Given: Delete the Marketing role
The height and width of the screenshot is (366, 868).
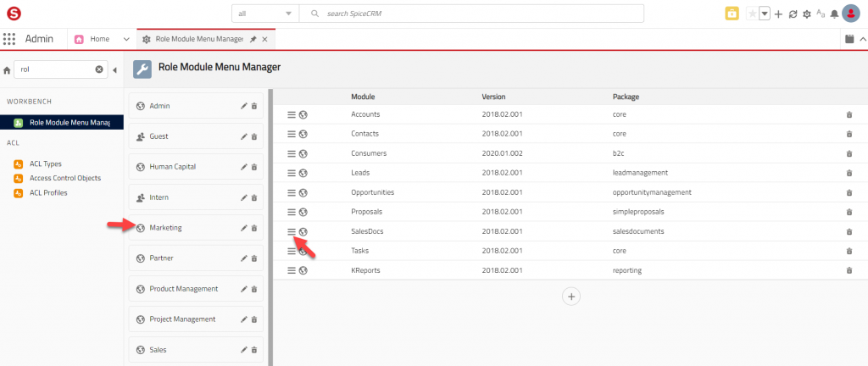Looking at the screenshot, I should 254,228.
